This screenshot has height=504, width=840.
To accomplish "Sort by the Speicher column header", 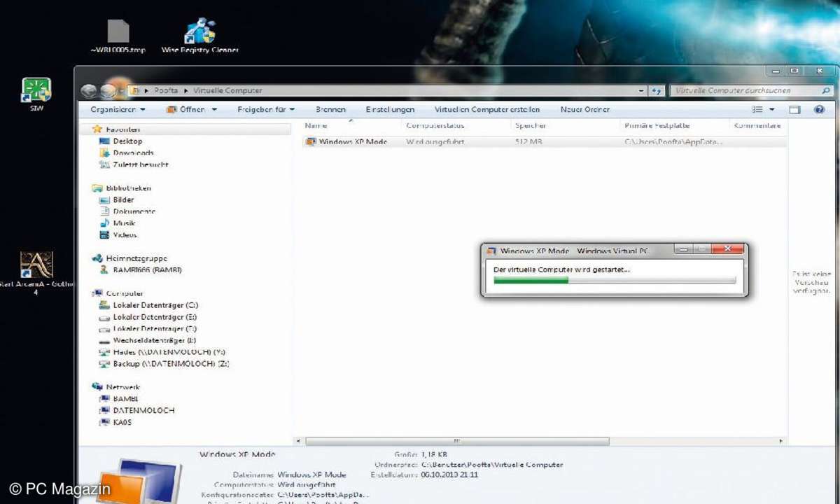I will click(x=531, y=126).
